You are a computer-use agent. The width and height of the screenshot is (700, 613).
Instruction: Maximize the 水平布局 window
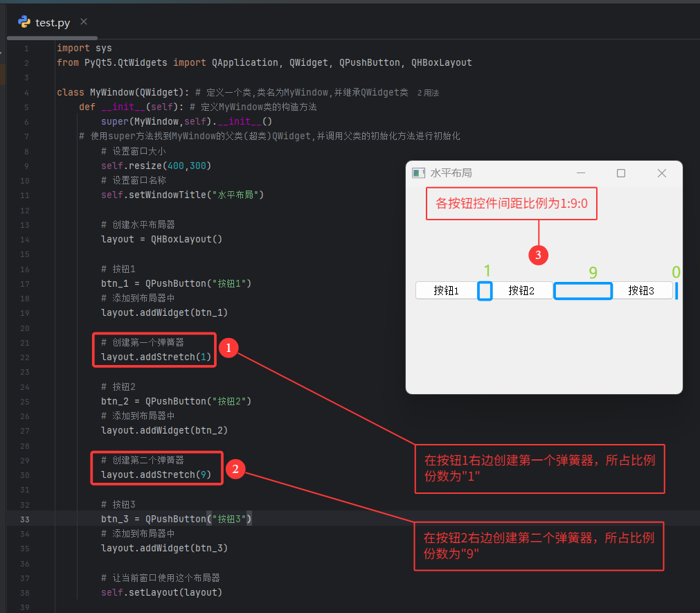[621, 172]
